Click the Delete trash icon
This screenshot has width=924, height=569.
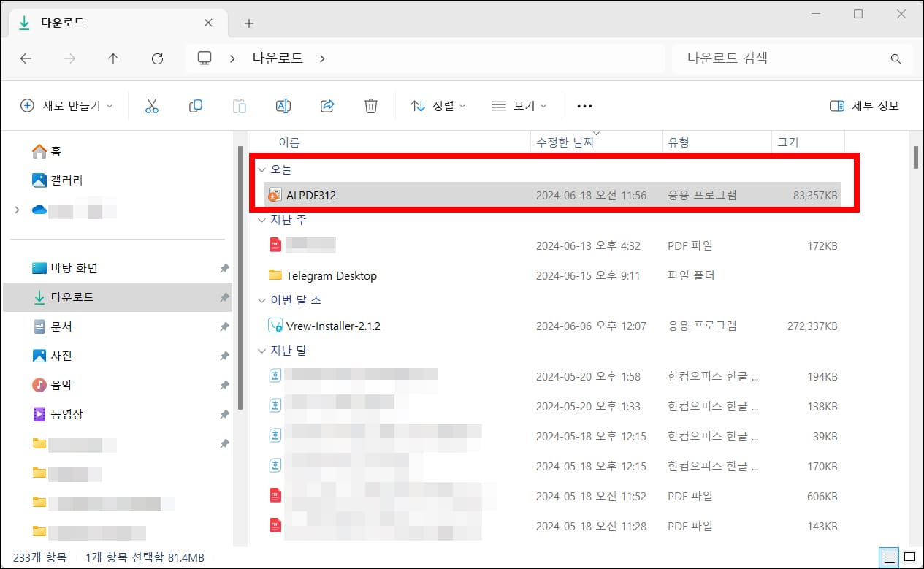371,105
